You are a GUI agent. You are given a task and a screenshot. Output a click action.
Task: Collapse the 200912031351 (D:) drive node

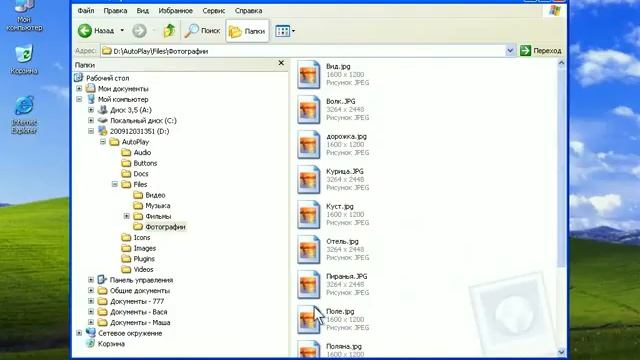pos(91,131)
